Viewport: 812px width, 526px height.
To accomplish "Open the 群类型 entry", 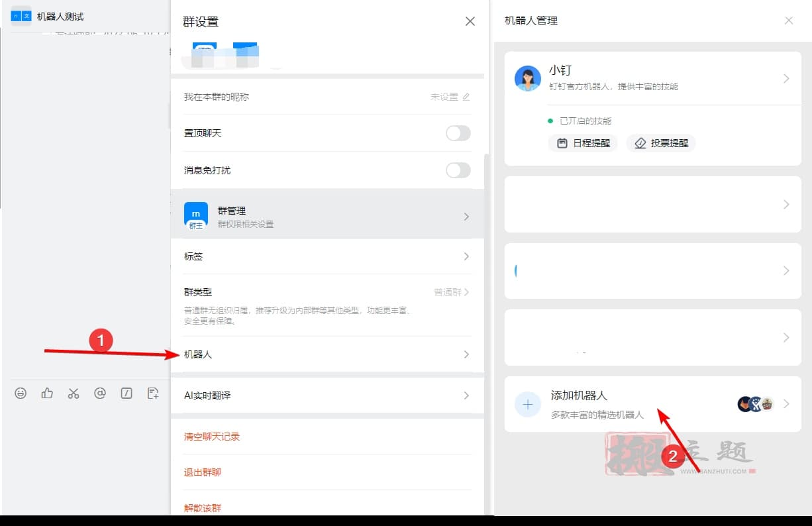I will [x=327, y=305].
